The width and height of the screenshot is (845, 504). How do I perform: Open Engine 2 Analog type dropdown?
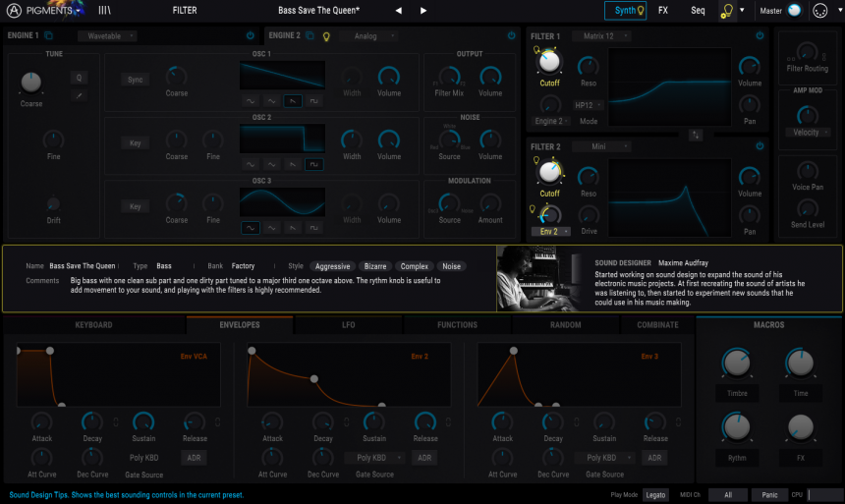tap(369, 36)
